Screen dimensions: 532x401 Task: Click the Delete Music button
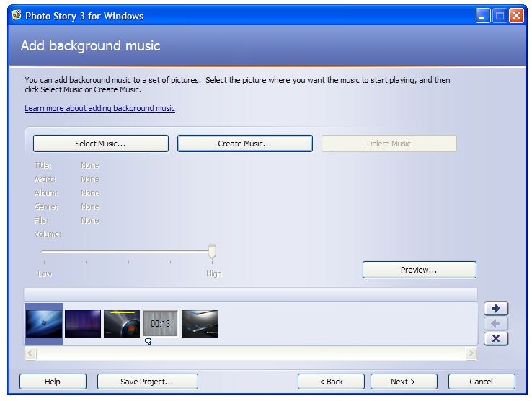pyautogui.click(x=389, y=144)
